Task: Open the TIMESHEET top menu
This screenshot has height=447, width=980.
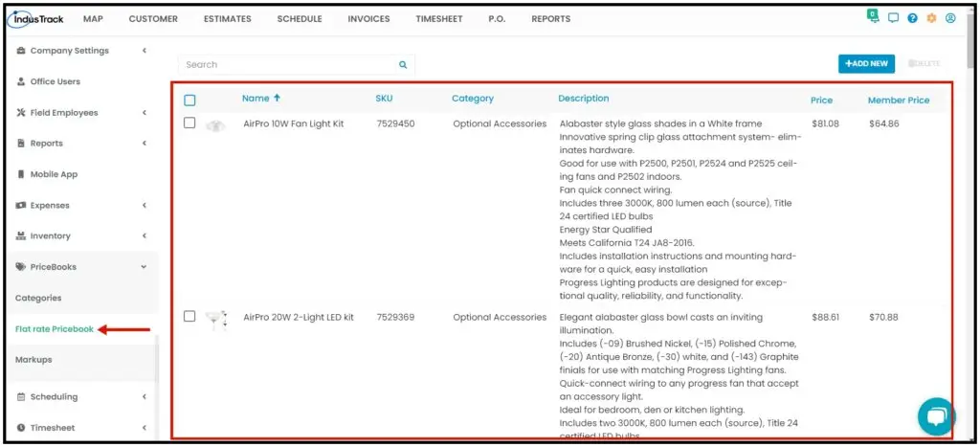Action: tap(438, 19)
